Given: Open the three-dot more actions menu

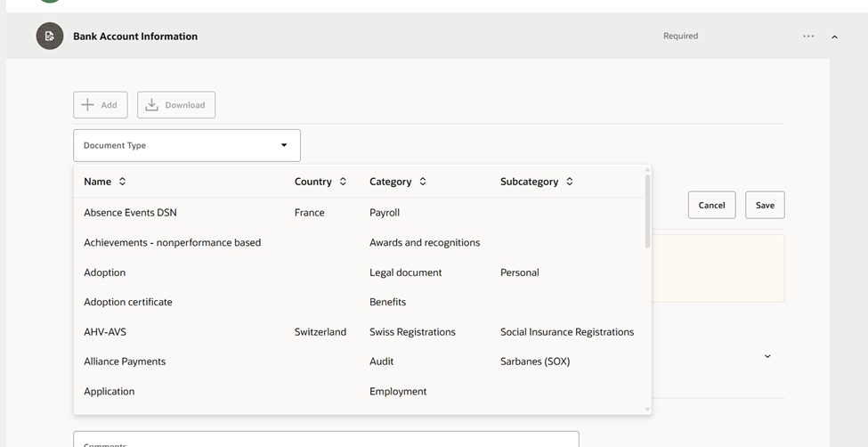Looking at the screenshot, I should pyautogui.click(x=808, y=36).
